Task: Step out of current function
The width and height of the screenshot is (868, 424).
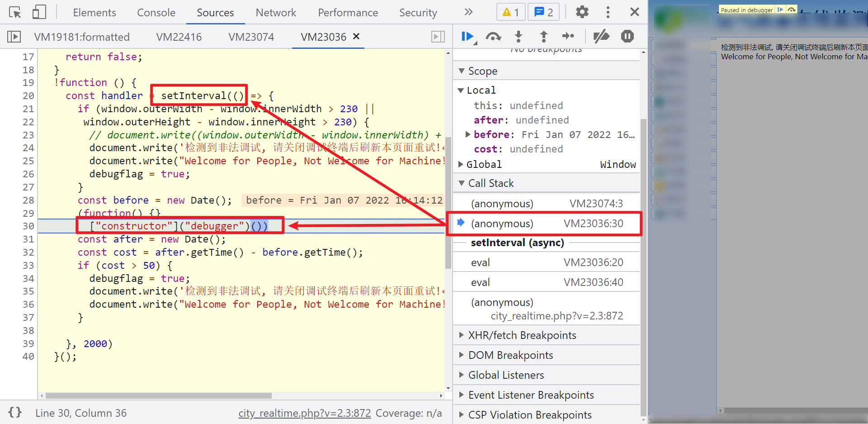Action: tap(544, 37)
